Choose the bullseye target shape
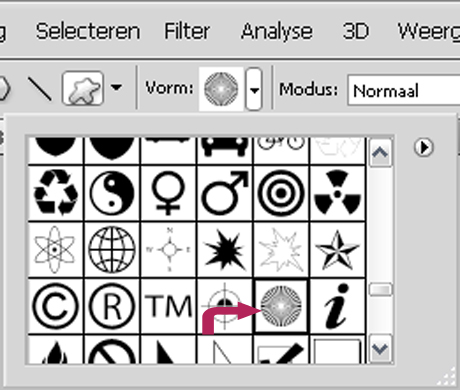 pyautogui.click(x=281, y=193)
